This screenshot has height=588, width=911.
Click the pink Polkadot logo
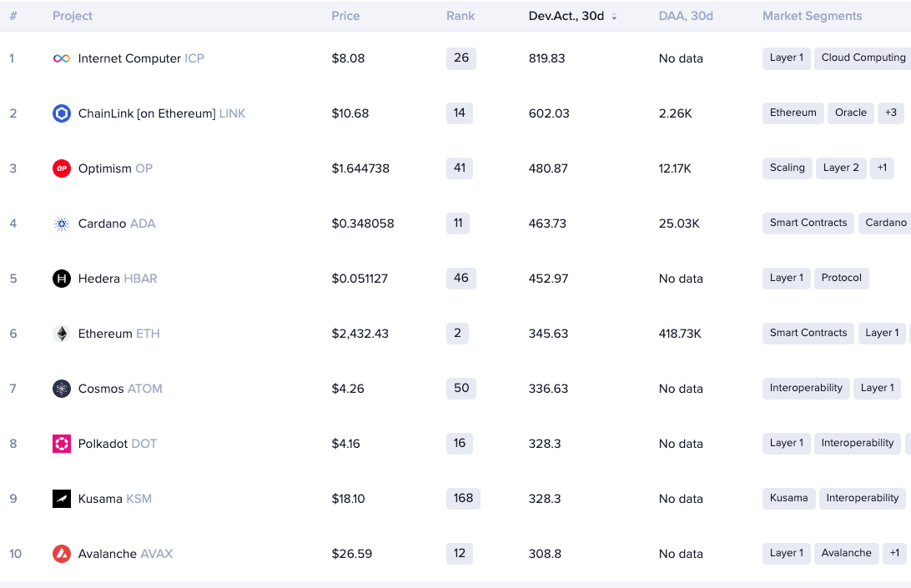click(x=62, y=444)
